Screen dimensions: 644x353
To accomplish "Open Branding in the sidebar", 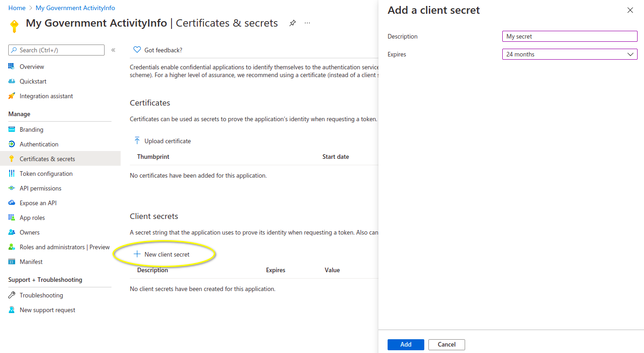I will [x=31, y=129].
